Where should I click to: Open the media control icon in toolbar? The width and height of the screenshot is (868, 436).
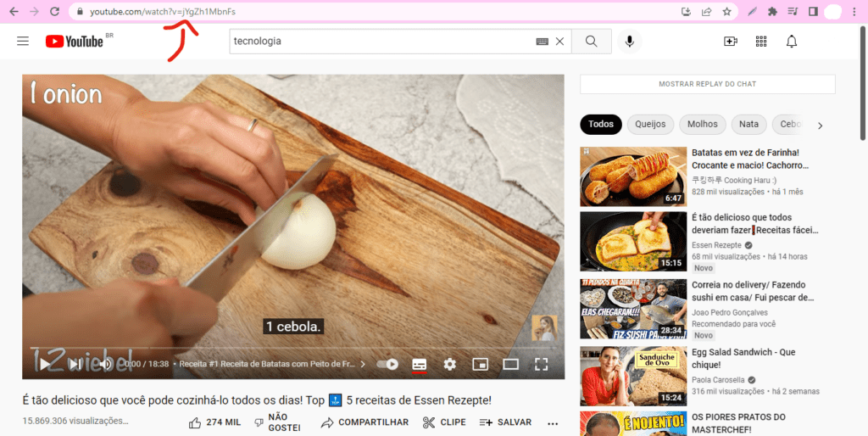point(793,12)
